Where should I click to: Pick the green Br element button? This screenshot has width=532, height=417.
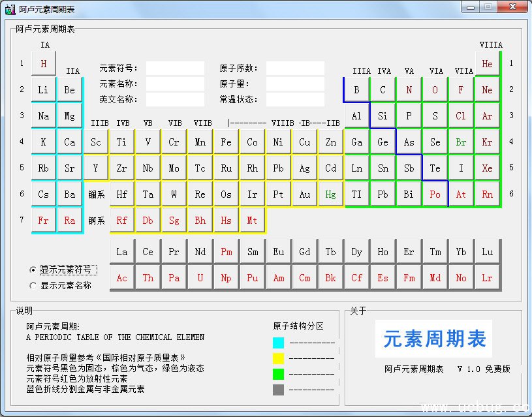(461, 142)
